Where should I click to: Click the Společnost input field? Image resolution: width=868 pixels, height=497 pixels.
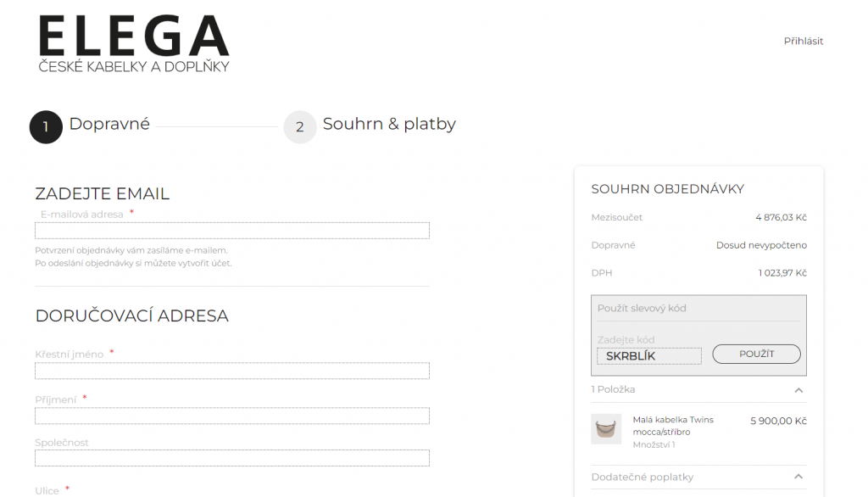click(x=232, y=458)
